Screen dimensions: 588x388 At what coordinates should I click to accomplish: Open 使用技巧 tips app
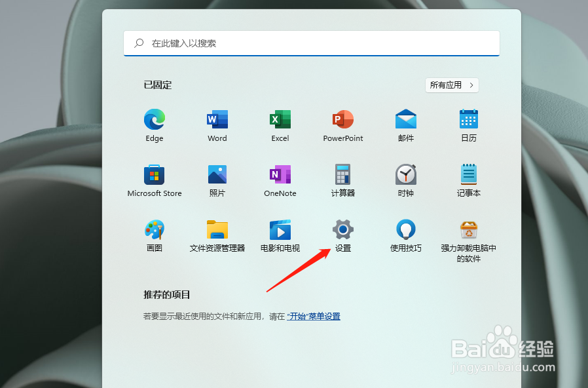tap(406, 236)
